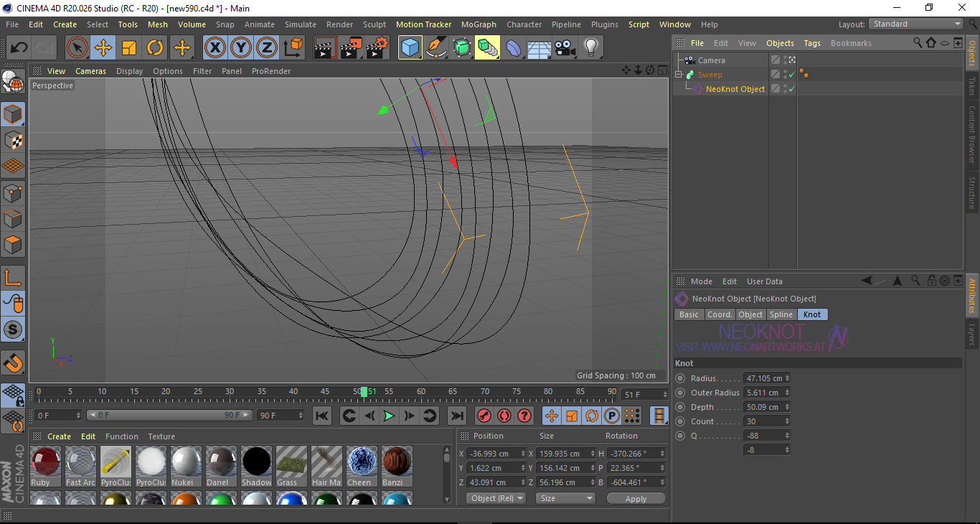Add a Light object icon

coord(590,48)
